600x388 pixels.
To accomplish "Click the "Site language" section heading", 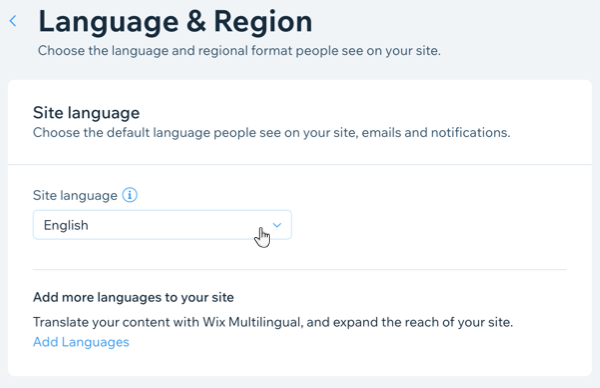I will 86,113.
